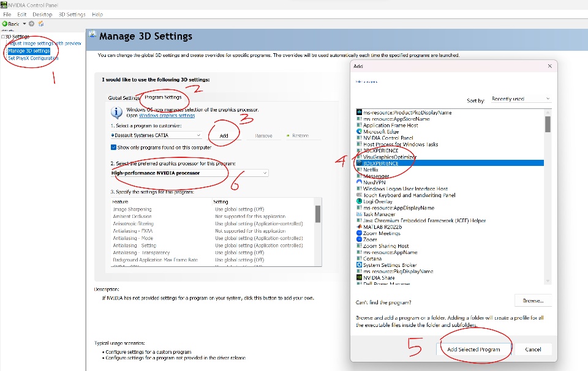Viewport: 588px width, 371px height.
Task: Click the Microsoft Edge icon in list
Action: click(359, 132)
